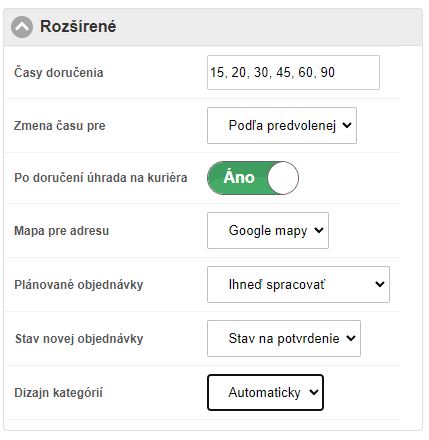Open the Podľa predvolenej dropdown
This screenshot has width=429, height=440.
pyautogui.click(x=282, y=125)
